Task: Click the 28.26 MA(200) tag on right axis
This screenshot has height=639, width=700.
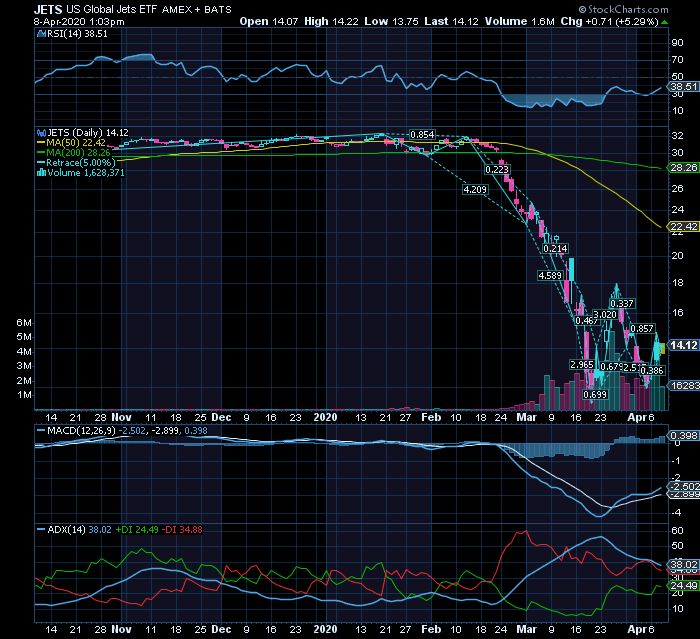Action: coord(683,168)
